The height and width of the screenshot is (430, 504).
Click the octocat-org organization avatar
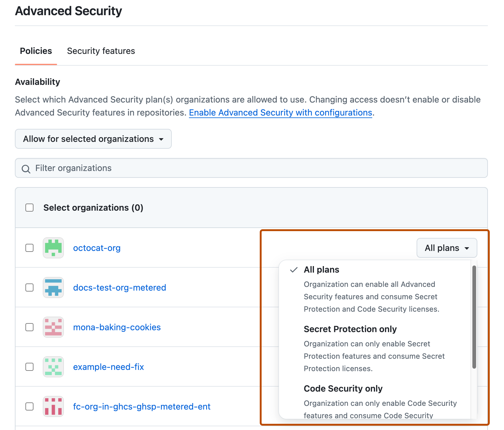click(53, 248)
